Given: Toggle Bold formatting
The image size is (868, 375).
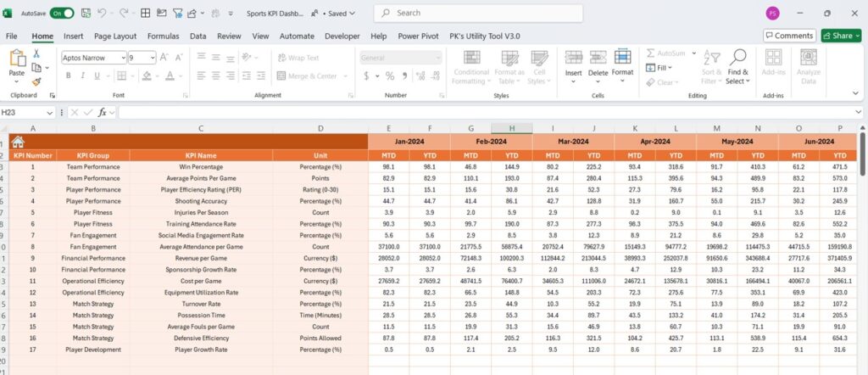Looking at the screenshot, I should [68, 76].
